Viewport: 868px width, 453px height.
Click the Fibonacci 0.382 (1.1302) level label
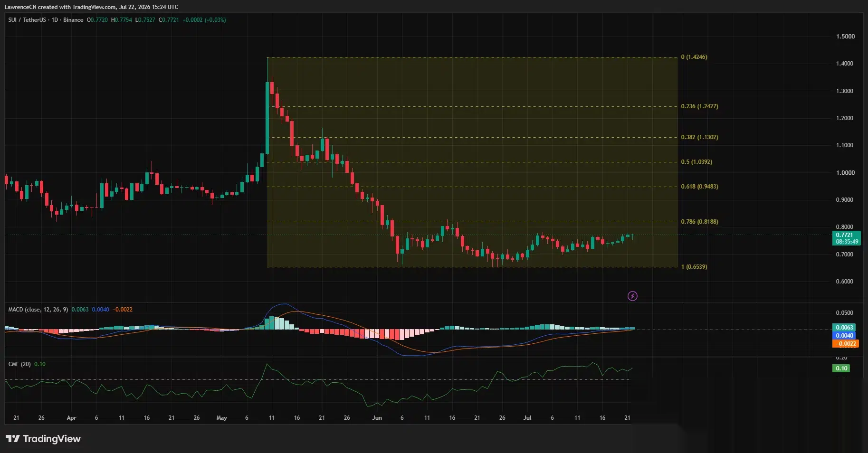699,137
